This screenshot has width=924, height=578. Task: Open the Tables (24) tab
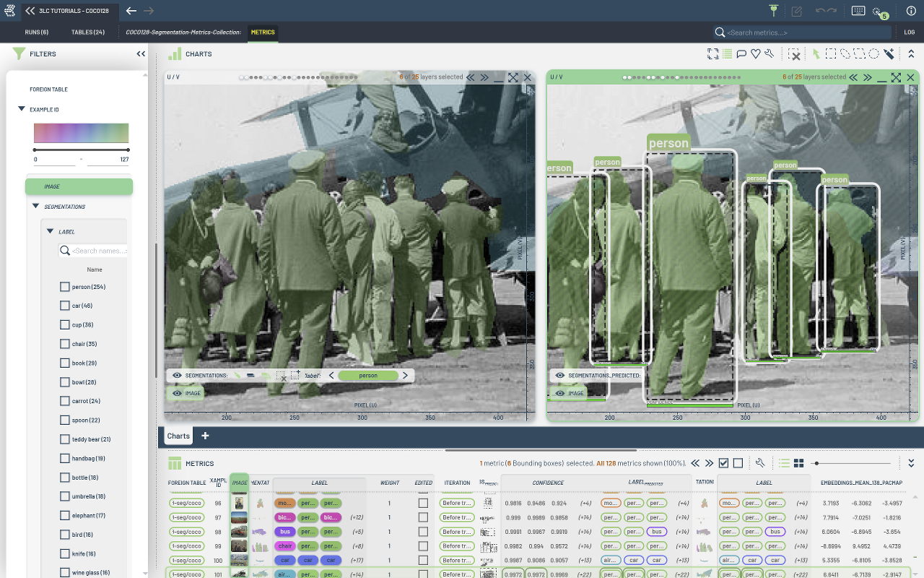tap(87, 33)
